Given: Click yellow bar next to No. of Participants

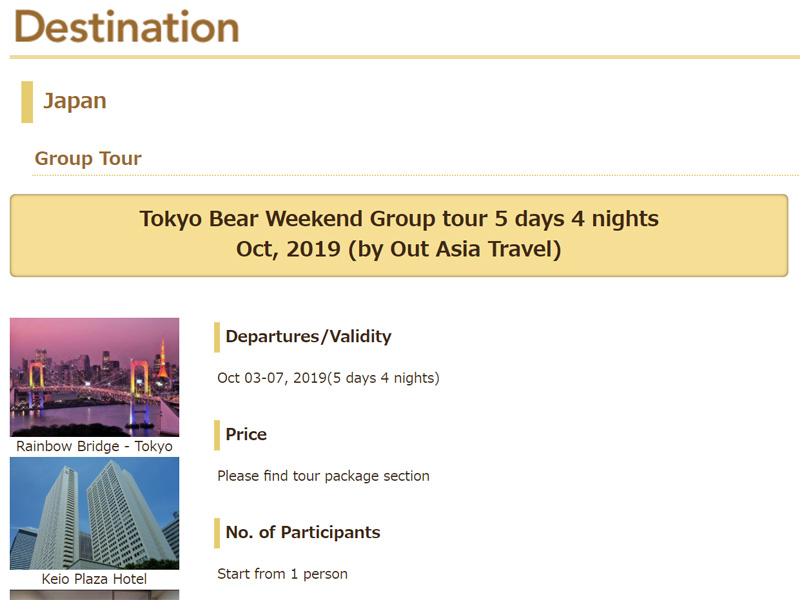Looking at the screenshot, I should coord(217,533).
